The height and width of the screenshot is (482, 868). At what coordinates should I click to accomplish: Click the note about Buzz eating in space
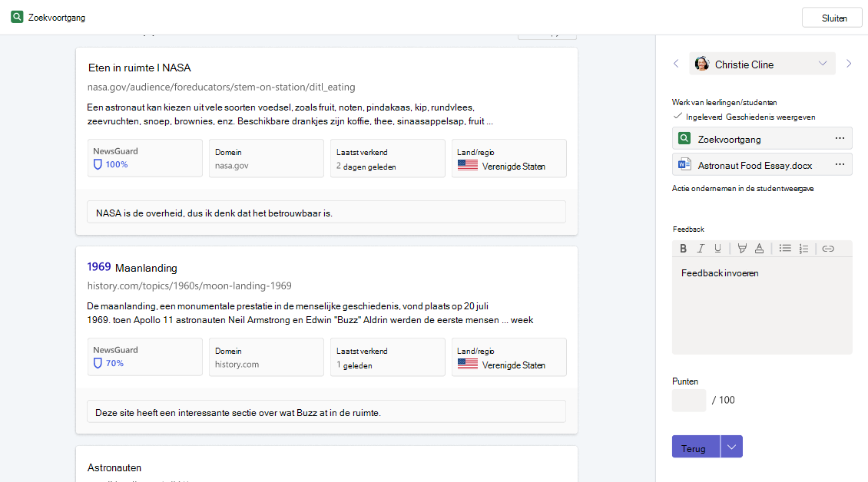coord(326,411)
